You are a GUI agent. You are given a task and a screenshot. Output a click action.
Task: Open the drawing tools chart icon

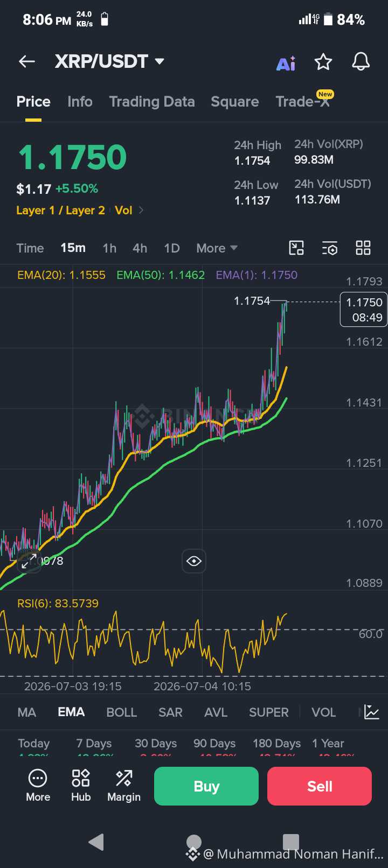[x=296, y=248]
